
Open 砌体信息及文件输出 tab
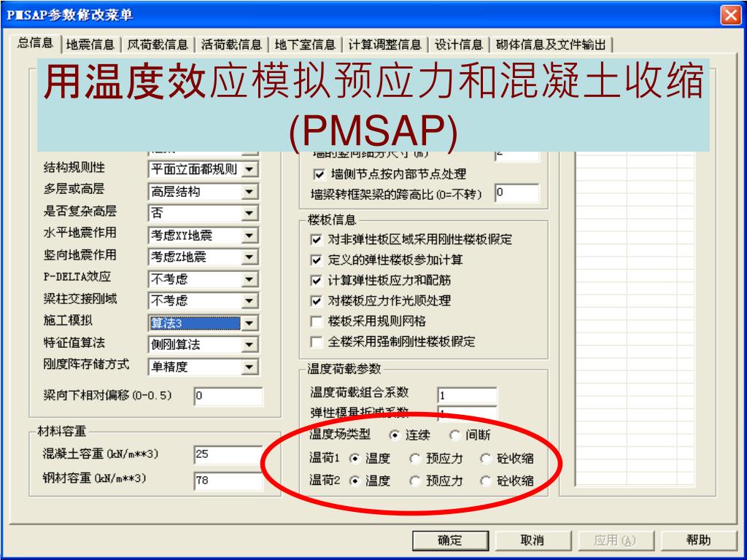pyautogui.click(x=550, y=44)
